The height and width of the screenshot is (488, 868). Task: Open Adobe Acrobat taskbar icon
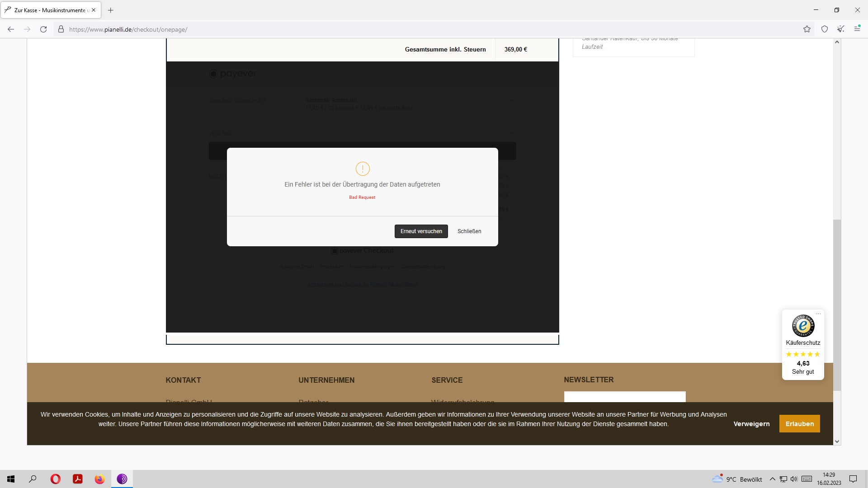77,479
